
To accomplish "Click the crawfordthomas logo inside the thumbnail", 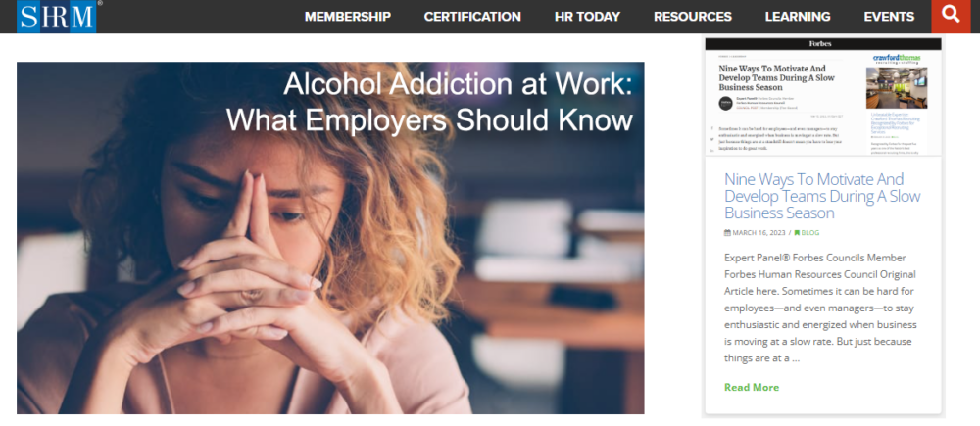I will pyautogui.click(x=897, y=60).
